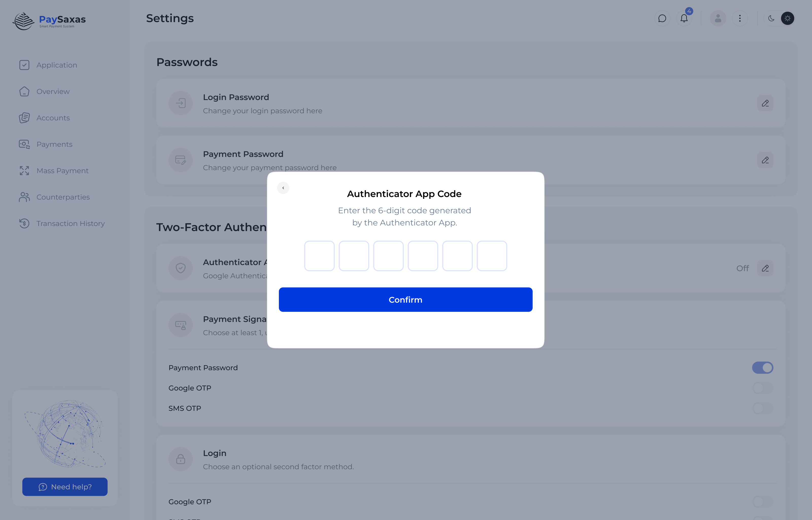This screenshot has width=812, height=520.
Task: Open the user profile avatar
Action: pos(718,18)
